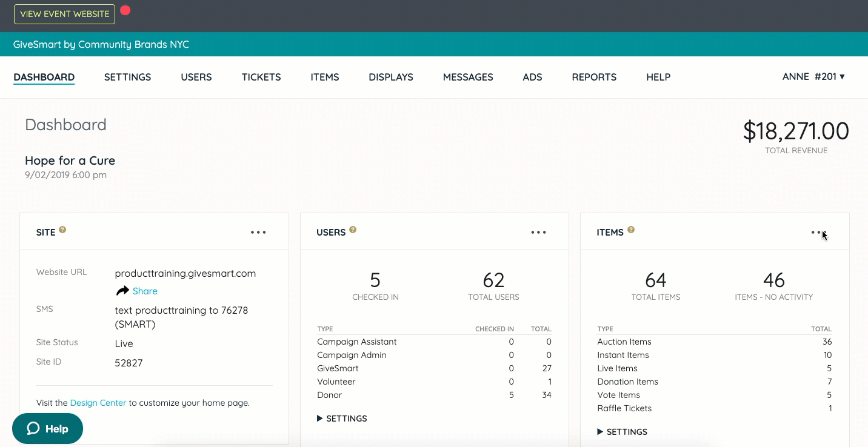Go to the Dashboard tab
The height and width of the screenshot is (447, 868).
44,78
